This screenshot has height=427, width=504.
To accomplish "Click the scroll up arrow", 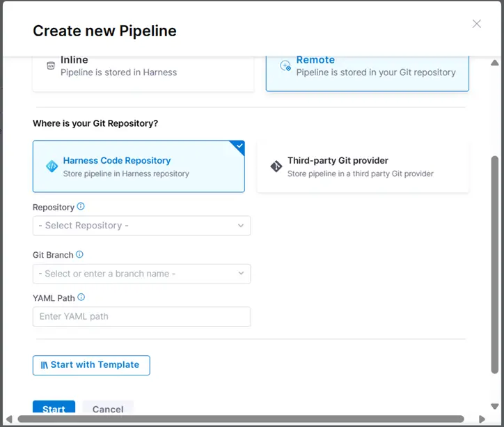I will point(495,63).
